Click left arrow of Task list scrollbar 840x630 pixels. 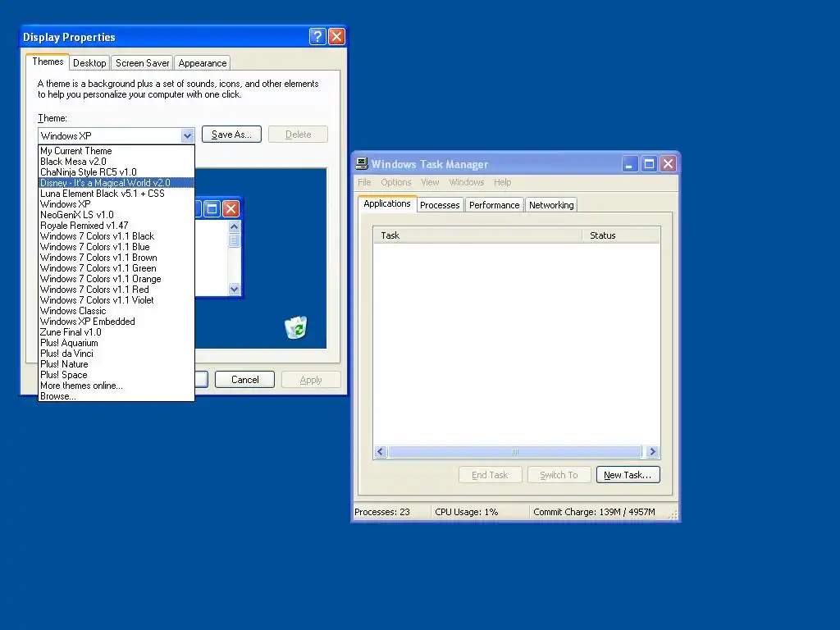[x=381, y=452]
